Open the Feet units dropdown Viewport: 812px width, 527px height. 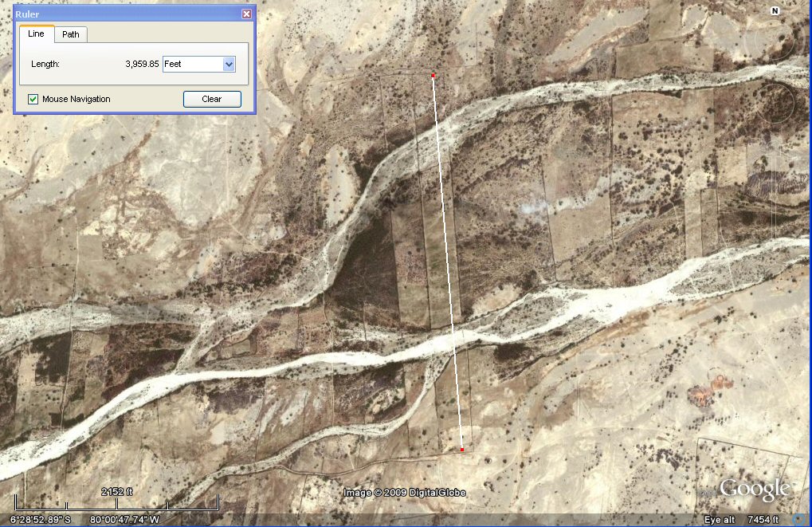[x=229, y=64]
